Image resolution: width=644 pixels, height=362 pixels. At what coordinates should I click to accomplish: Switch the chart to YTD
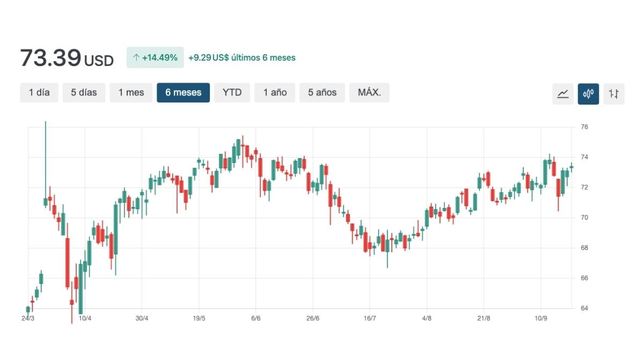pos(232,92)
